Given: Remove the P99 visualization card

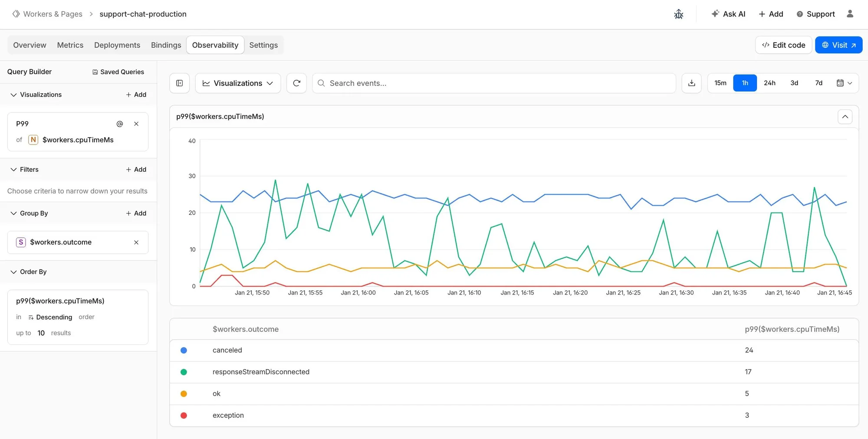Looking at the screenshot, I should point(136,124).
